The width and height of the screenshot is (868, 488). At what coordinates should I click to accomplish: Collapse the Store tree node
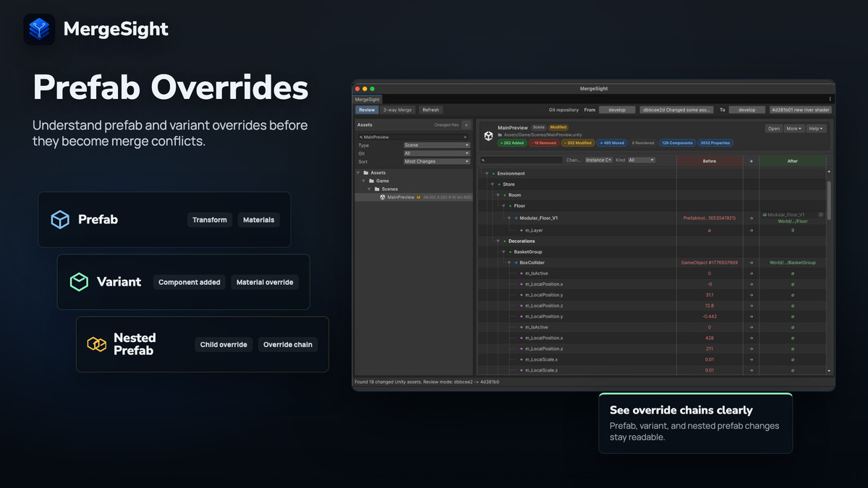point(492,184)
